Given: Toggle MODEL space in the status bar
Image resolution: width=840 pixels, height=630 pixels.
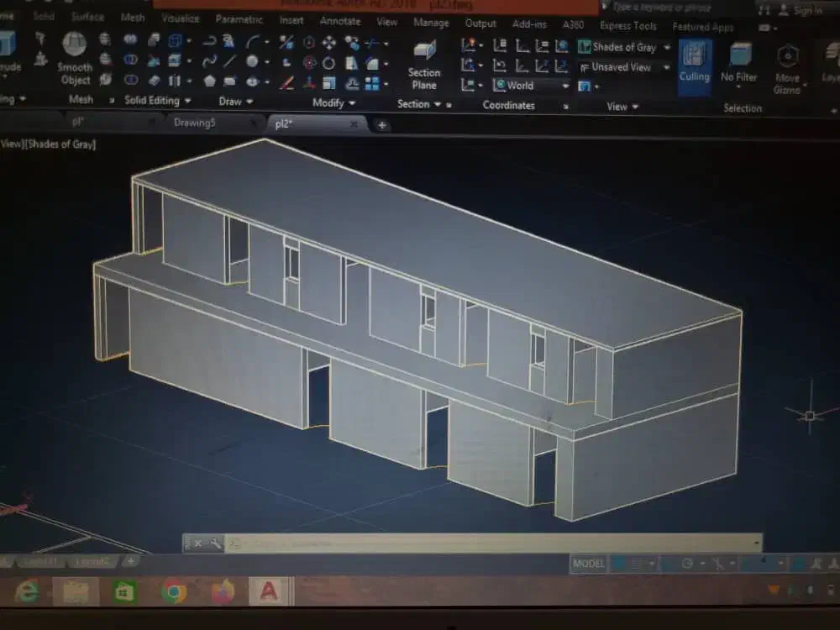Looking at the screenshot, I should pos(588,564).
